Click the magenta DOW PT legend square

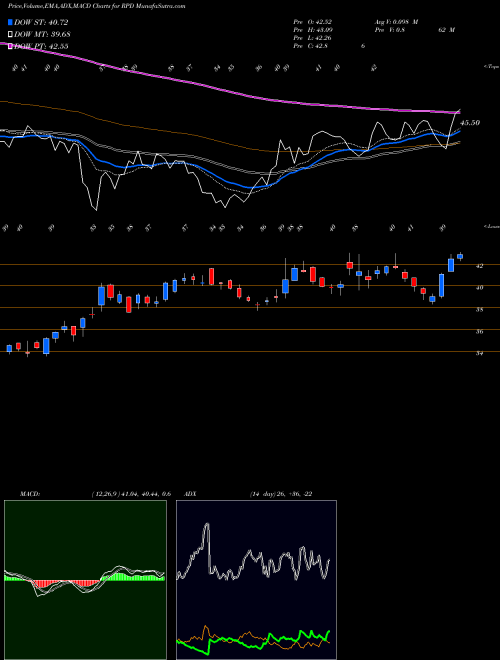pyautogui.click(x=10, y=46)
